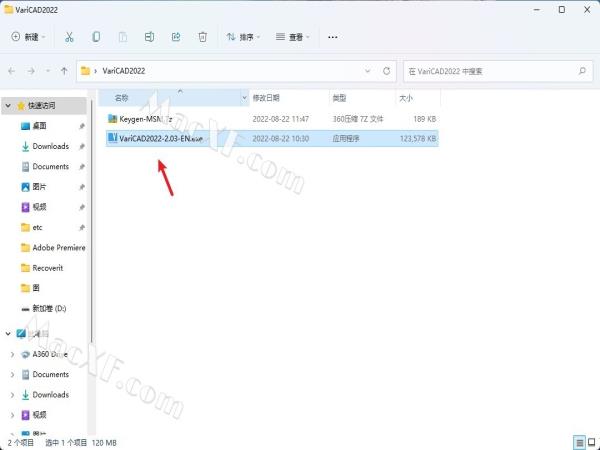Open recent locations chevron
The width and height of the screenshot is (600, 450).
pos(48,71)
